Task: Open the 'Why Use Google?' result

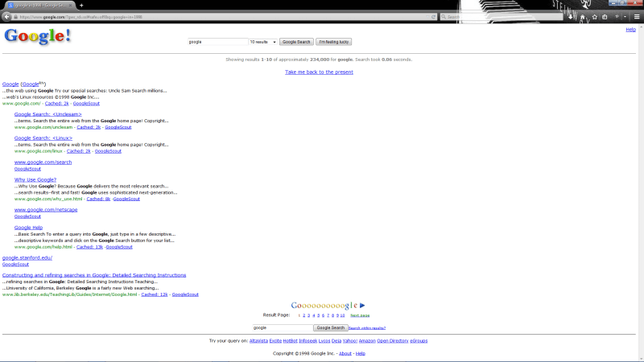Action: click(35, 179)
